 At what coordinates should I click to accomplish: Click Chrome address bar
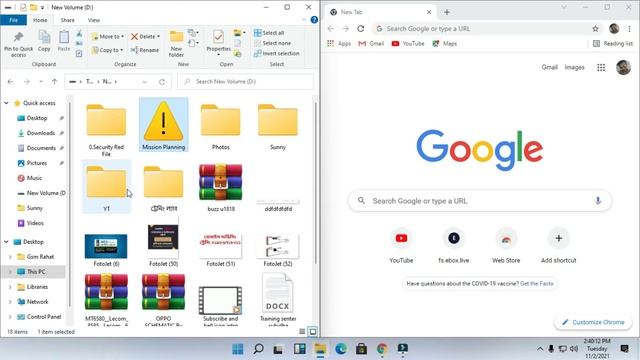pyautogui.click(x=488, y=29)
